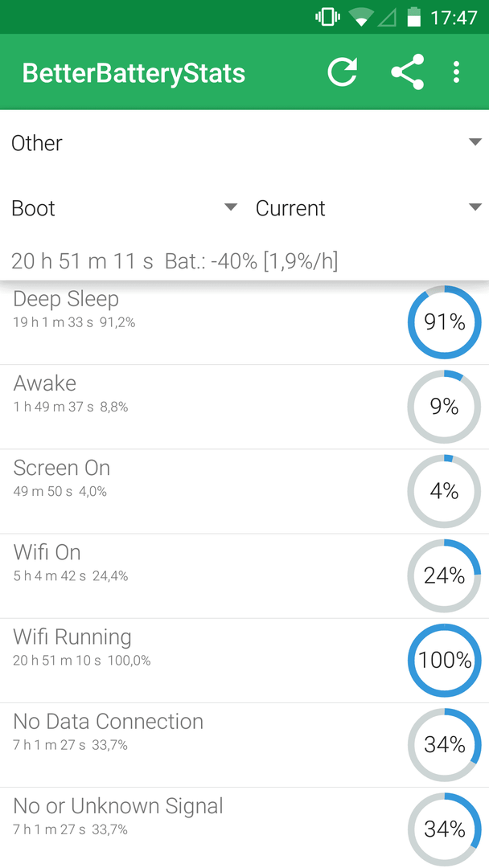
Task: Tap the battery icon in status bar
Action: click(x=413, y=17)
